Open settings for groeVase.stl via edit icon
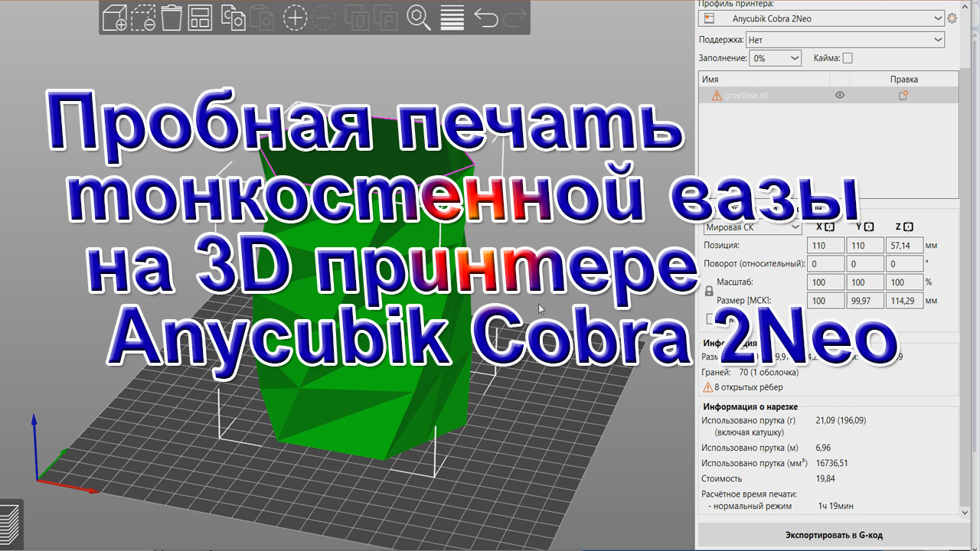This screenshot has height=551, width=980. pyautogui.click(x=903, y=94)
